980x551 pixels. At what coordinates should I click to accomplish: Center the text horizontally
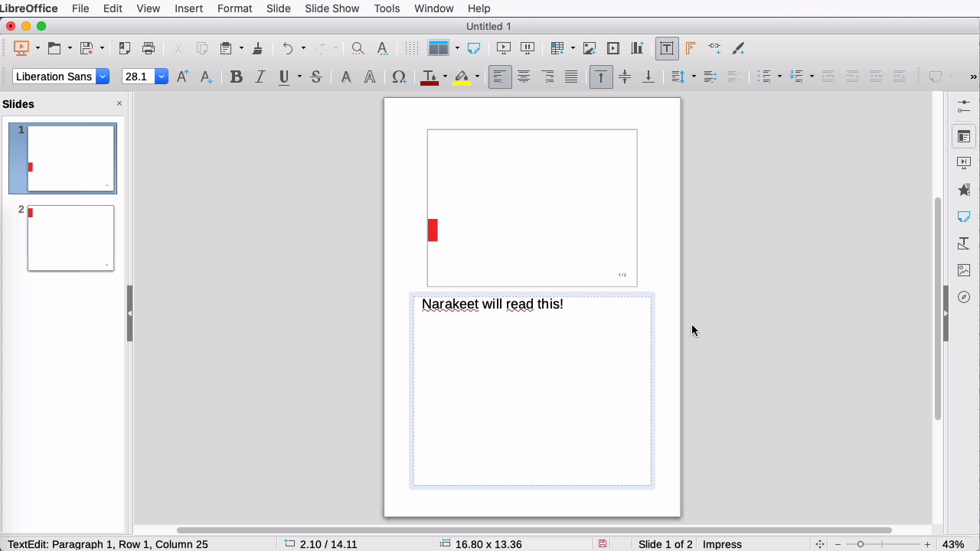524,77
